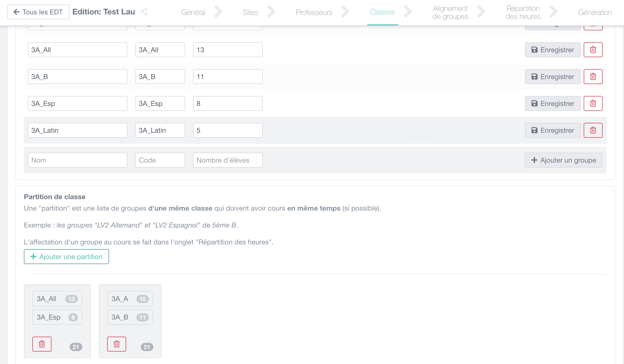Select the 3A_Esp chip in the partition
Screen dimensions: 624x364
(57, 317)
